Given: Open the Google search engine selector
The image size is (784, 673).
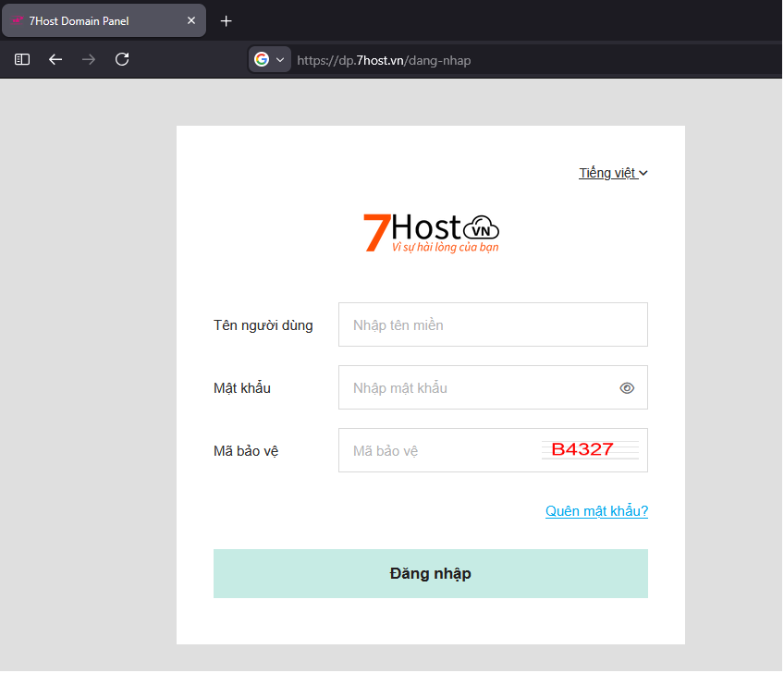Looking at the screenshot, I should pyautogui.click(x=269, y=59).
